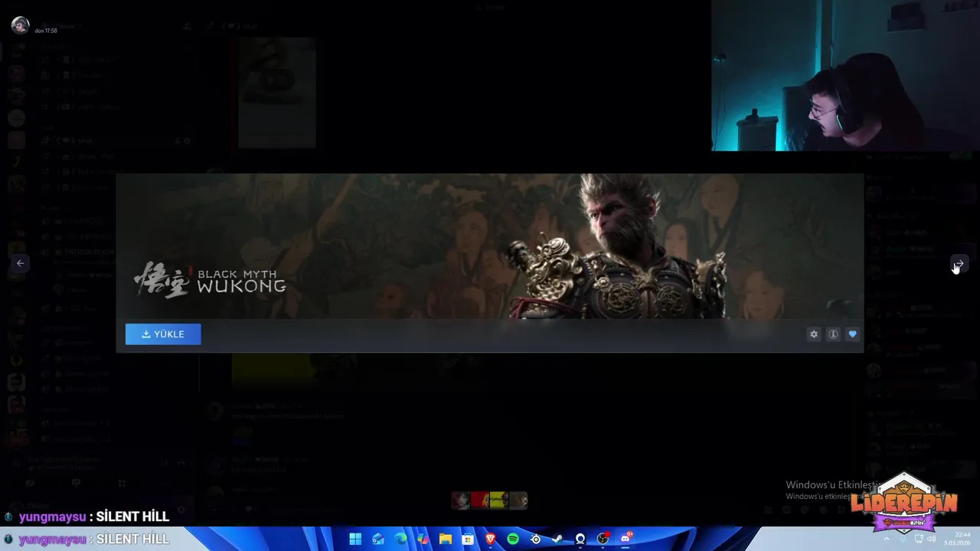Select the yellow third thumbnail in the strip

click(498, 500)
